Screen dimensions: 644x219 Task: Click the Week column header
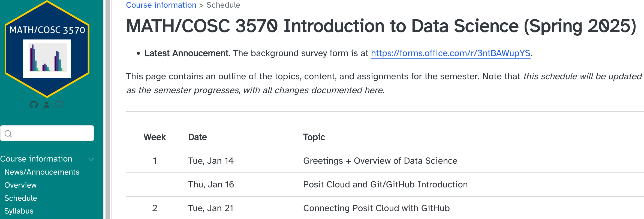155,137
